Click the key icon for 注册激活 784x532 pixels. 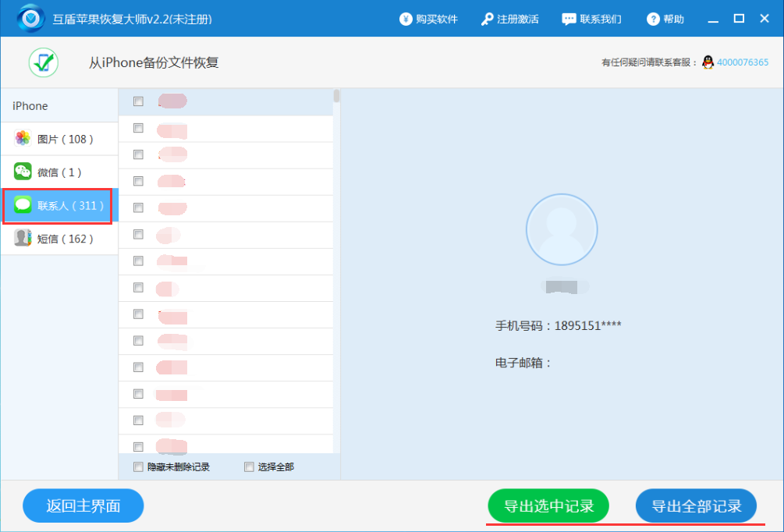click(487, 19)
